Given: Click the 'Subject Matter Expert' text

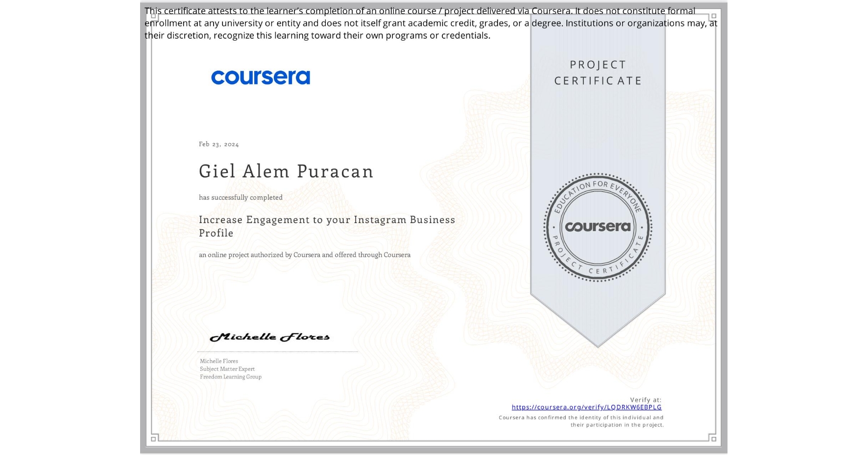Looking at the screenshot, I should click(x=227, y=369).
